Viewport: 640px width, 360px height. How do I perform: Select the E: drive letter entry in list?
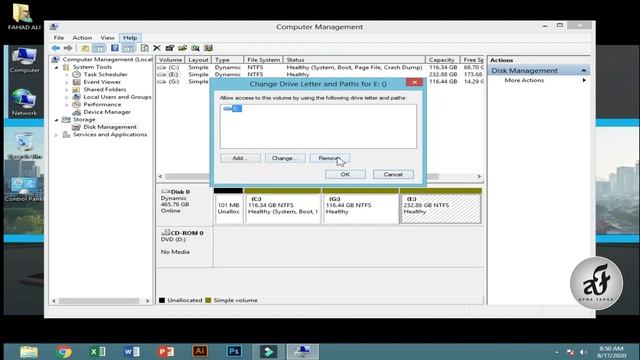coord(233,108)
